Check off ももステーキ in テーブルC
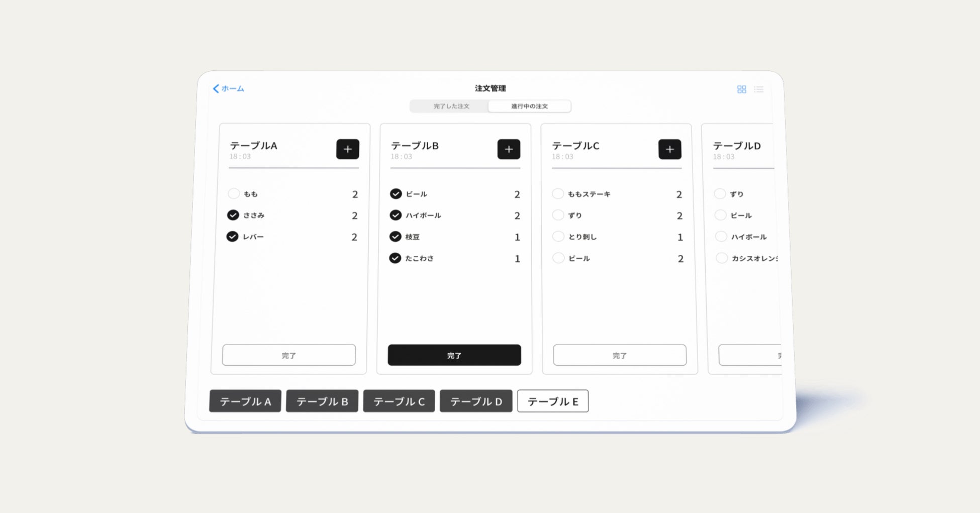Image resolution: width=980 pixels, height=513 pixels. [558, 193]
